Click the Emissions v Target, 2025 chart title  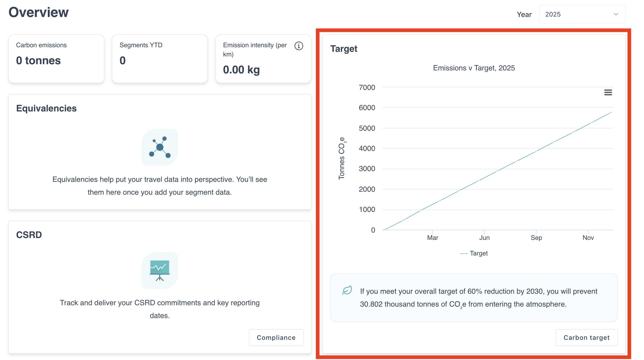pyautogui.click(x=474, y=68)
